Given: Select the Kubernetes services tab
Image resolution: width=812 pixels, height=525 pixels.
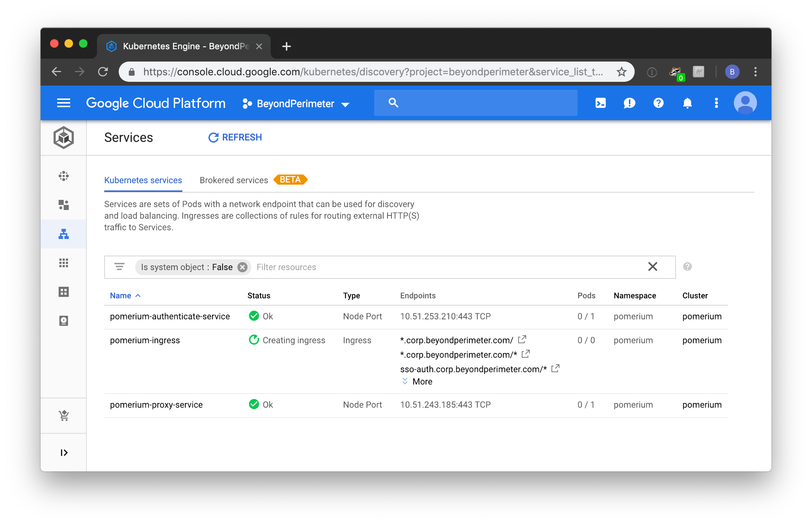Looking at the screenshot, I should click(143, 180).
